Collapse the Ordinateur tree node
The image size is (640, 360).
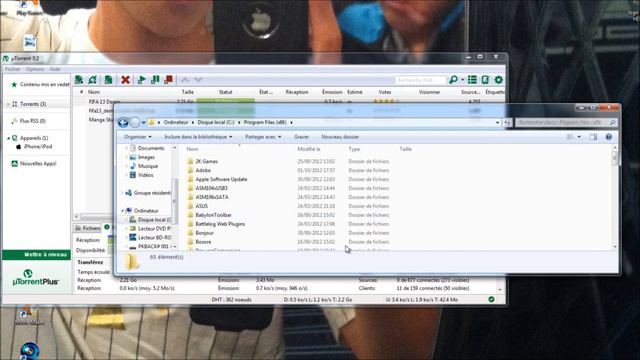[122, 211]
